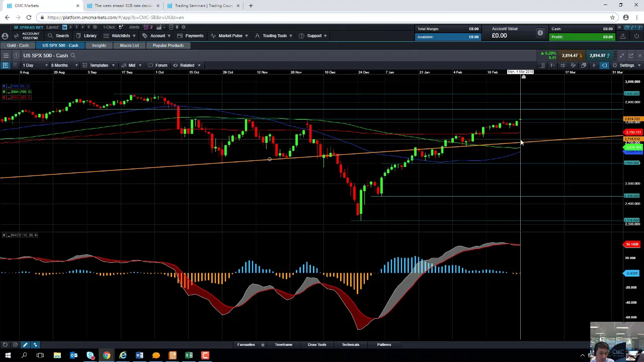Click the product info circle icon

17,55
